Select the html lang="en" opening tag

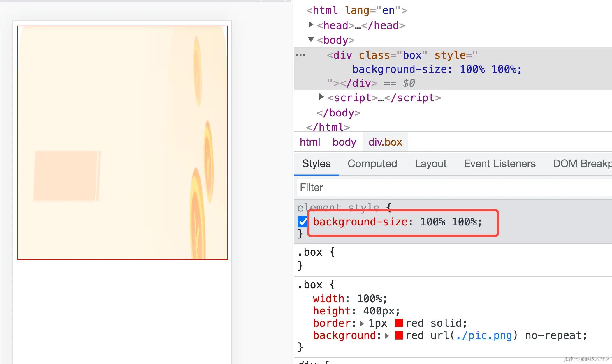[x=357, y=10]
